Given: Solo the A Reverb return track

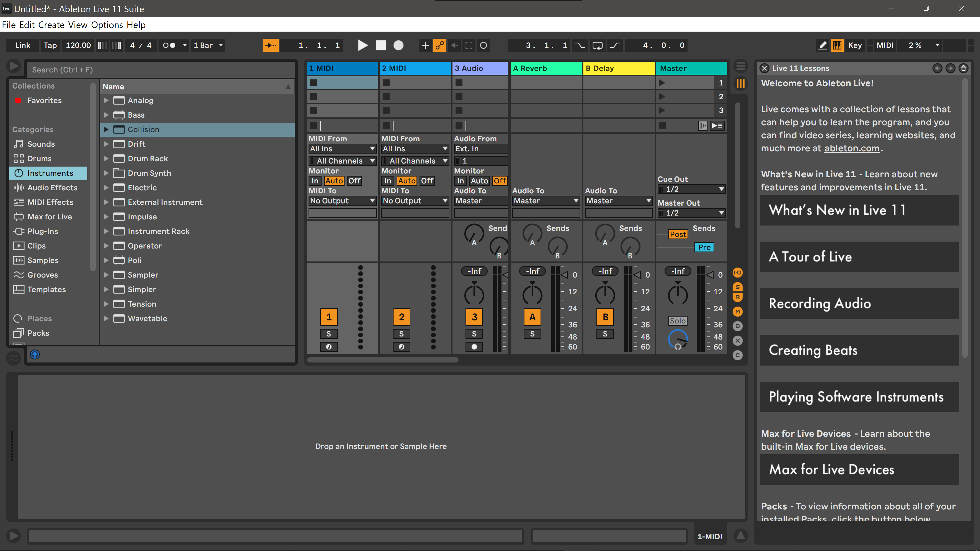Looking at the screenshot, I should click(x=532, y=334).
